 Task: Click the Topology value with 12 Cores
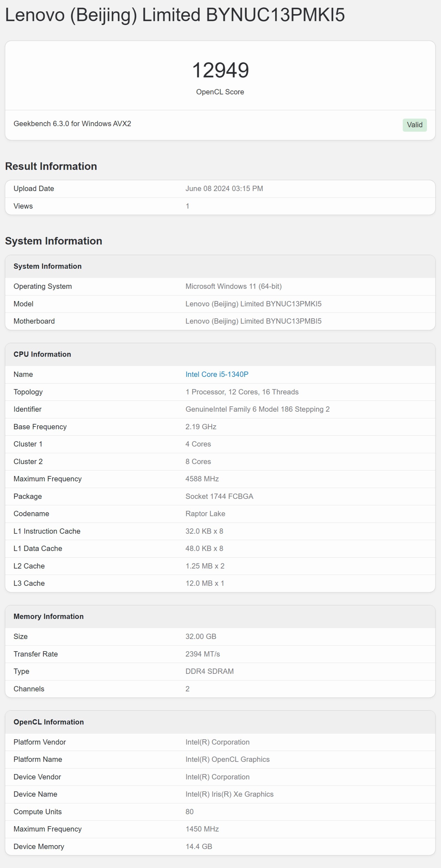(x=242, y=392)
